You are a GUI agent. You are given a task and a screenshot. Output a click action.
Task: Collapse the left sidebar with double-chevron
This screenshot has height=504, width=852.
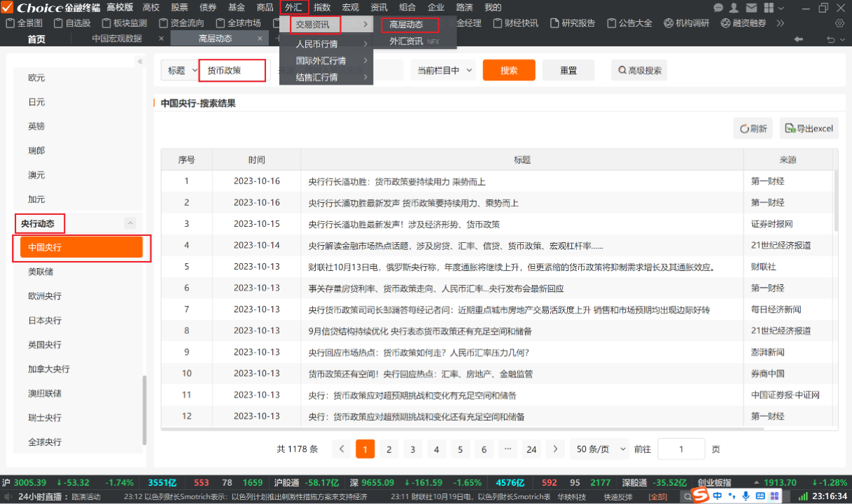click(x=140, y=62)
